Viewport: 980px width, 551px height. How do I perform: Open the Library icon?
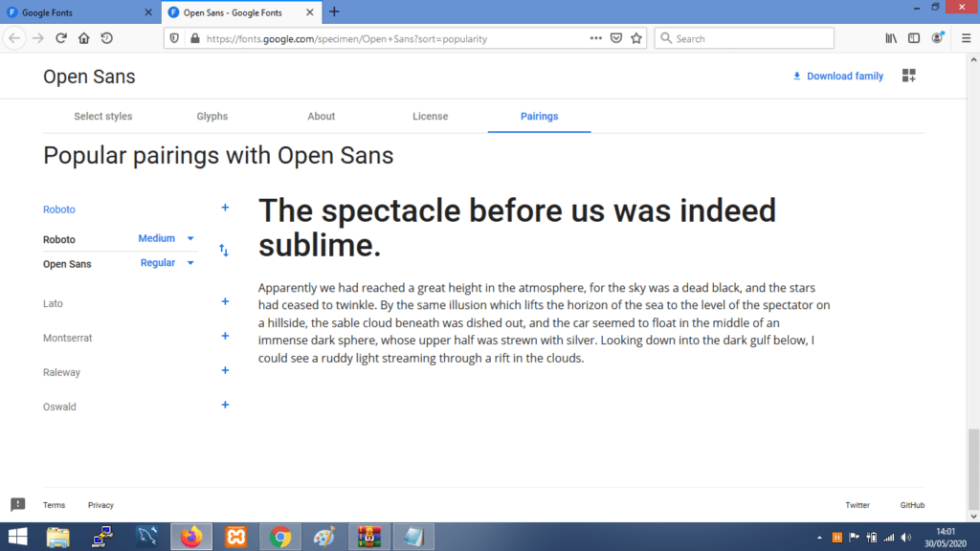891,38
